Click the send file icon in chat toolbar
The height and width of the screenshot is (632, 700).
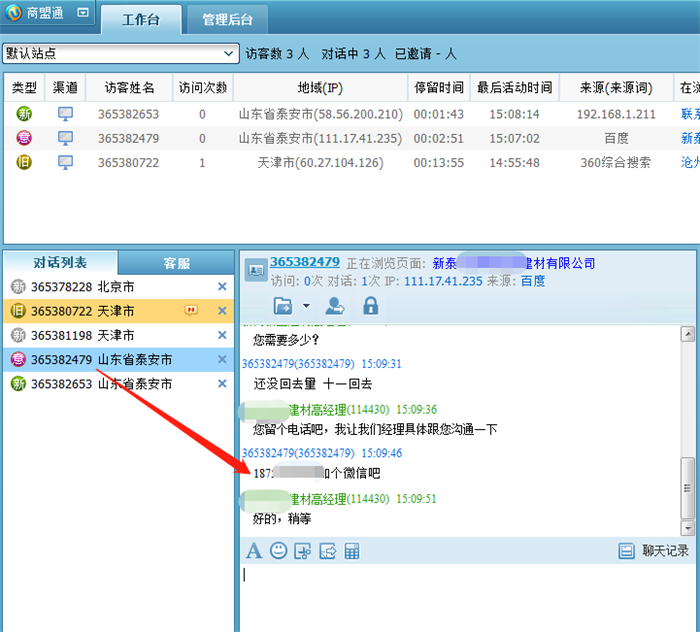coord(327,551)
